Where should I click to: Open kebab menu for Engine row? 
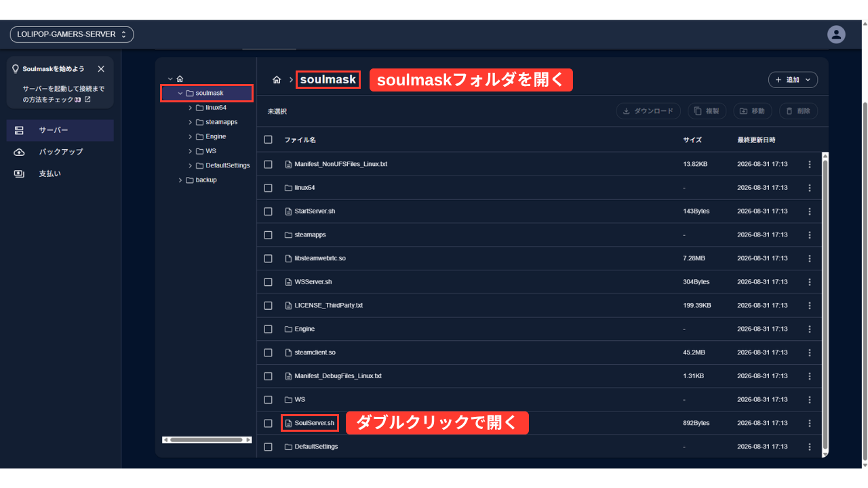(810, 329)
